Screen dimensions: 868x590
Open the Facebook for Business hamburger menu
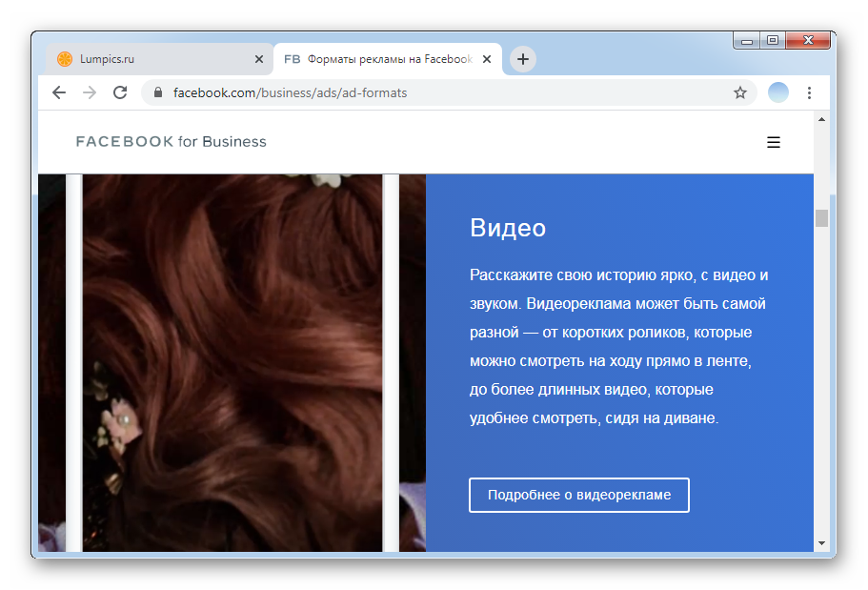(774, 142)
